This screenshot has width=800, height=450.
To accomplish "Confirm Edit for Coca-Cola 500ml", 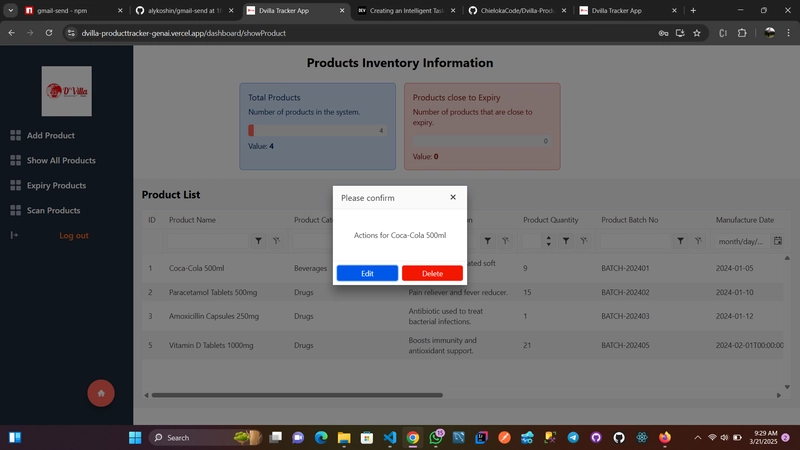I will tap(367, 273).
